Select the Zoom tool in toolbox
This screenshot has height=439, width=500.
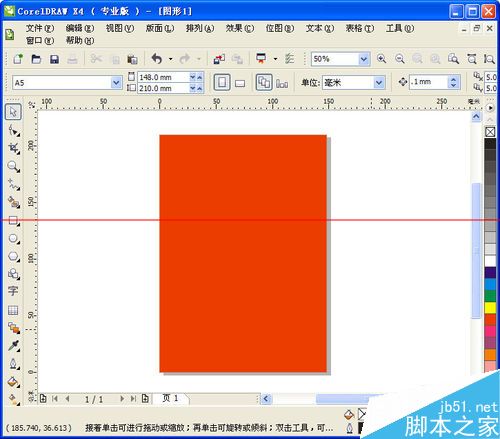click(13, 166)
